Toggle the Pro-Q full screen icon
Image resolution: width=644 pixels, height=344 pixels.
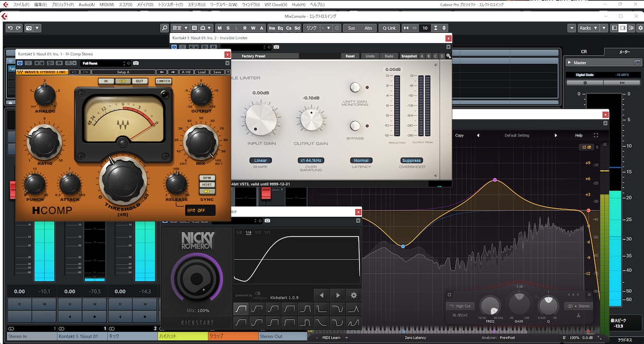click(x=596, y=135)
